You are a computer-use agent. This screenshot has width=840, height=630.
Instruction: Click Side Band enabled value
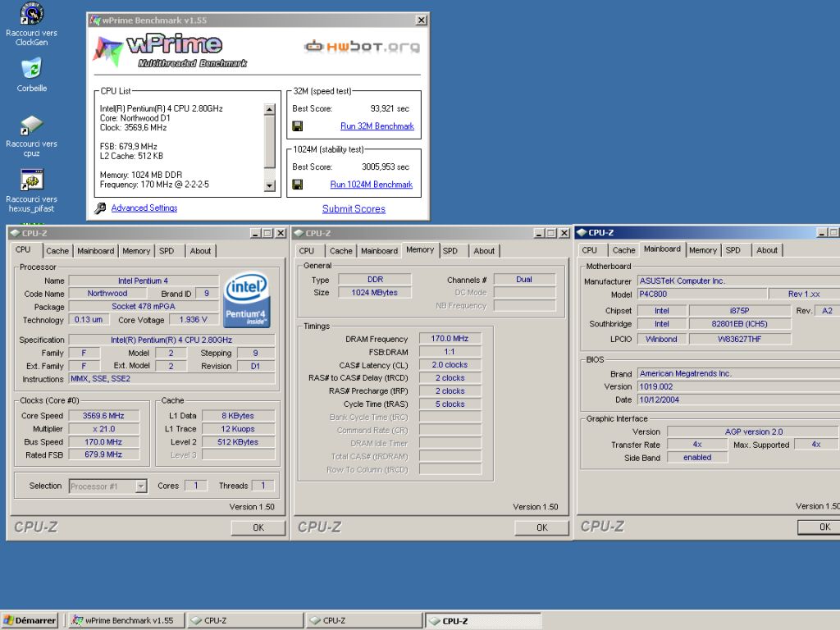[x=697, y=458]
